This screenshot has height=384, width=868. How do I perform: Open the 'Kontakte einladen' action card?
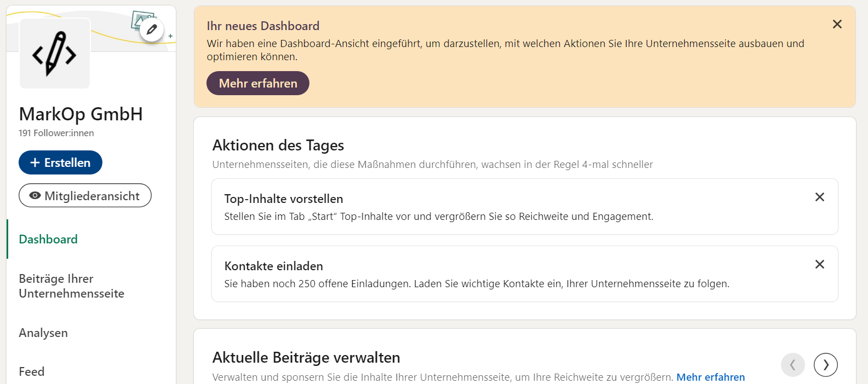(x=525, y=274)
